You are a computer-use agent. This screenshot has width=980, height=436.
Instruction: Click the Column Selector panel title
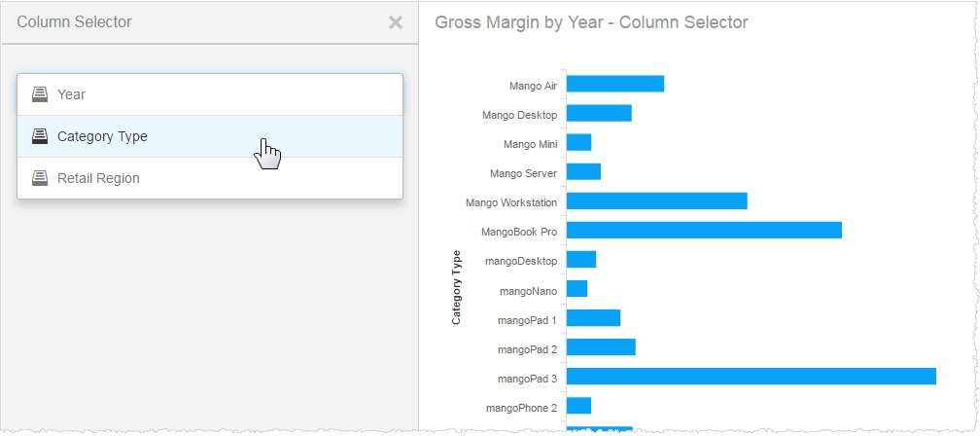point(74,21)
